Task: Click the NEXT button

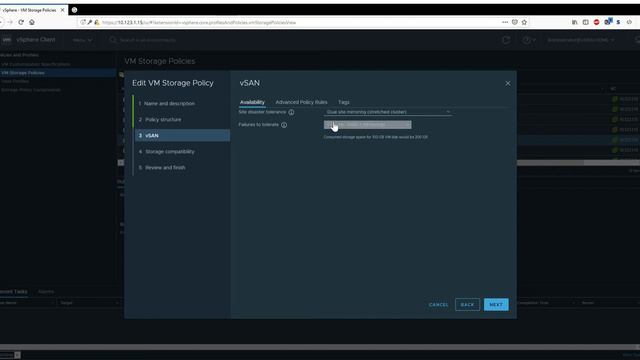Action: 496,304
